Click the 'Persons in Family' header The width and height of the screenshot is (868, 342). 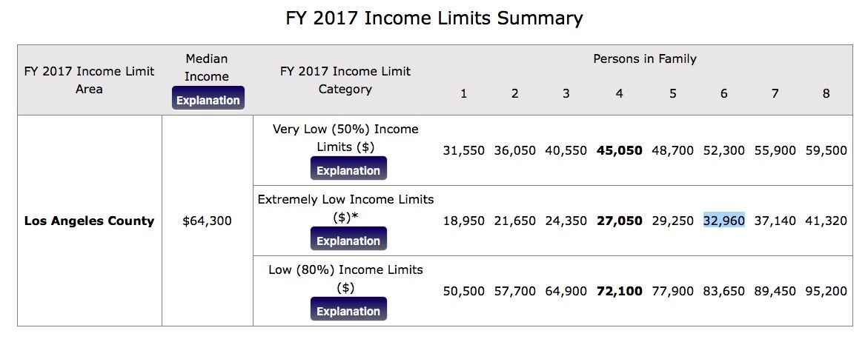[x=644, y=58]
